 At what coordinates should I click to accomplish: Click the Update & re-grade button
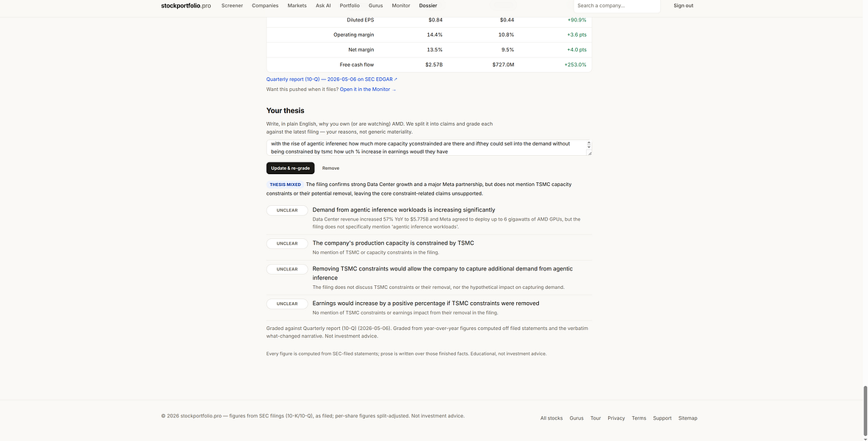[290, 168]
